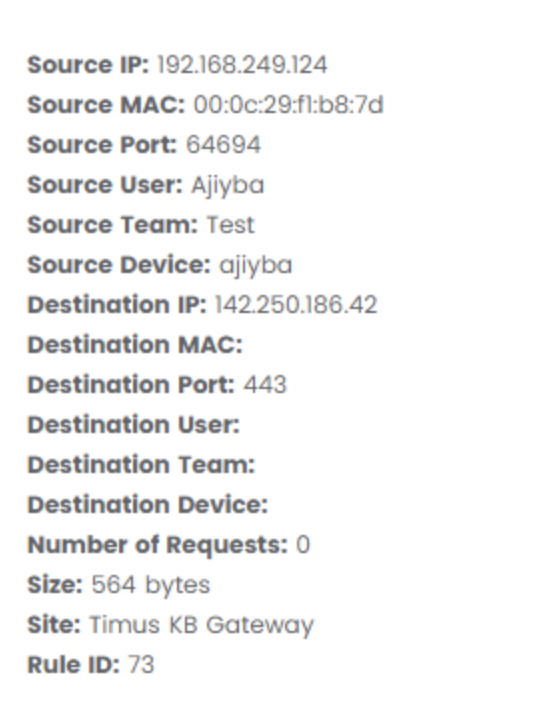This screenshot has height=712, width=536.
Task: Click the Source Team value Test
Action: coord(231,225)
